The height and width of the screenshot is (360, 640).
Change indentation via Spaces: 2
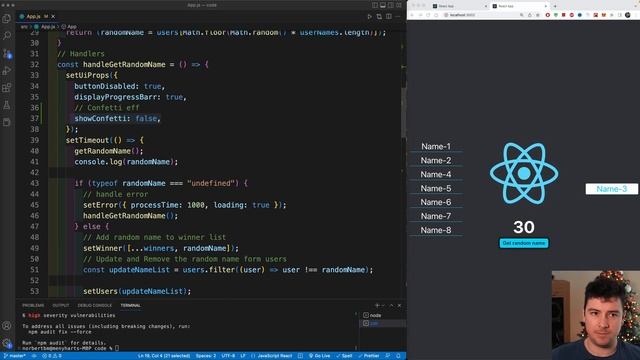[206, 356]
